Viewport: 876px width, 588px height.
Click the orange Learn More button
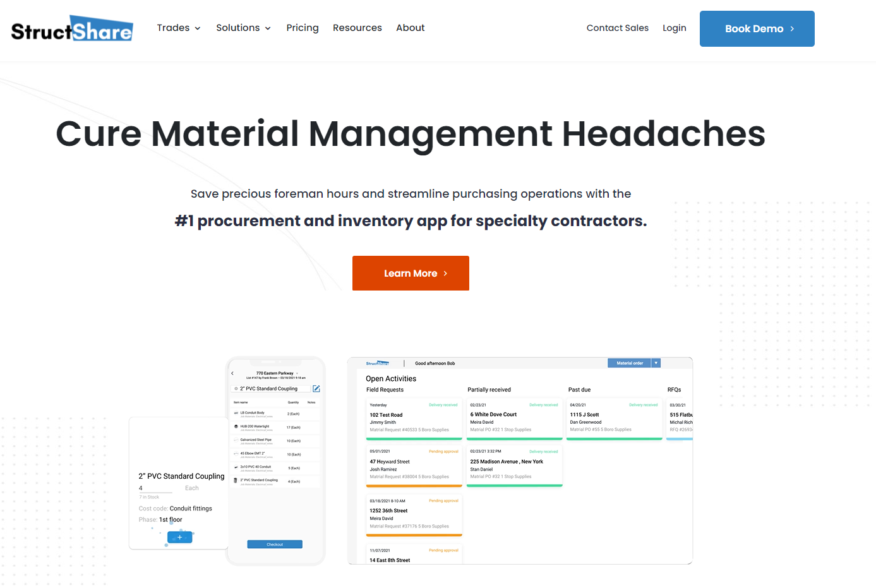pos(411,273)
